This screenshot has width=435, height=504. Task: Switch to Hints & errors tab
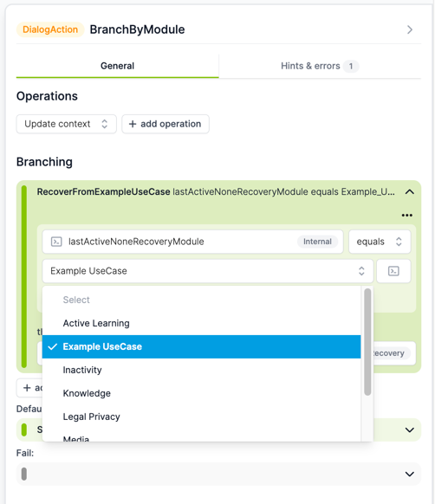[x=320, y=66]
